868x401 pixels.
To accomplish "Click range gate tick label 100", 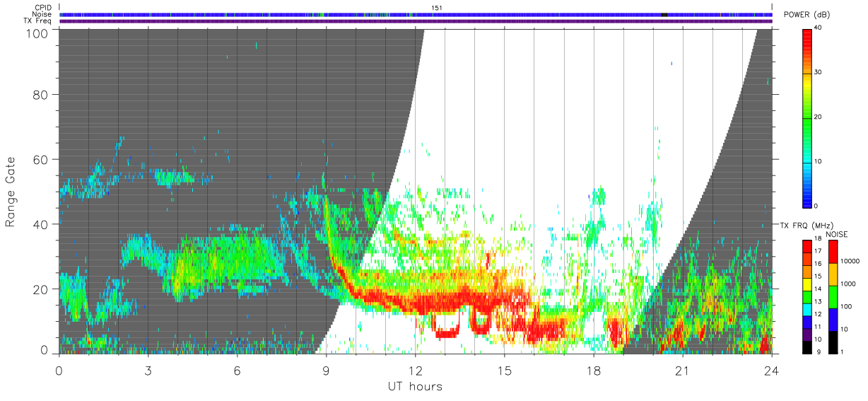I will [37, 33].
